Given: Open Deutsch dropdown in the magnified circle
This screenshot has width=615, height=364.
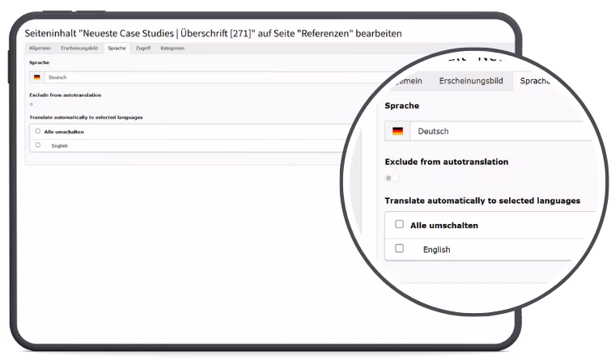Looking at the screenshot, I should (489, 131).
